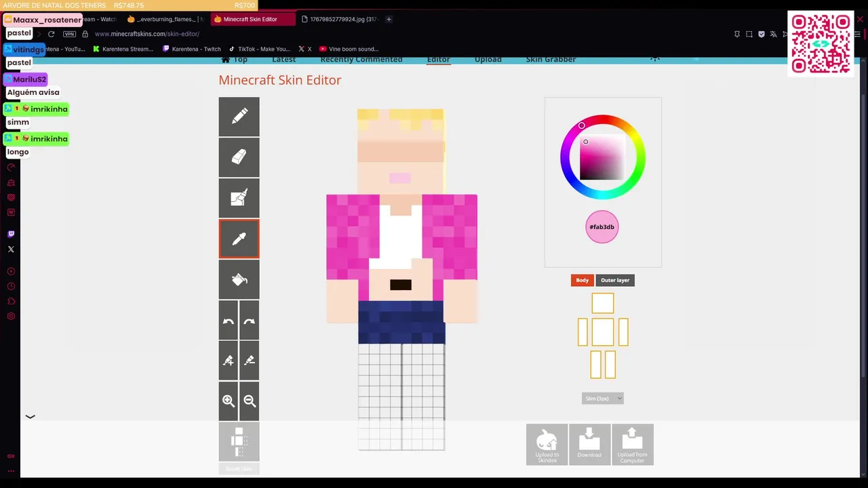Switch to the everburning_flames tab
868x488 pixels.
(165, 19)
